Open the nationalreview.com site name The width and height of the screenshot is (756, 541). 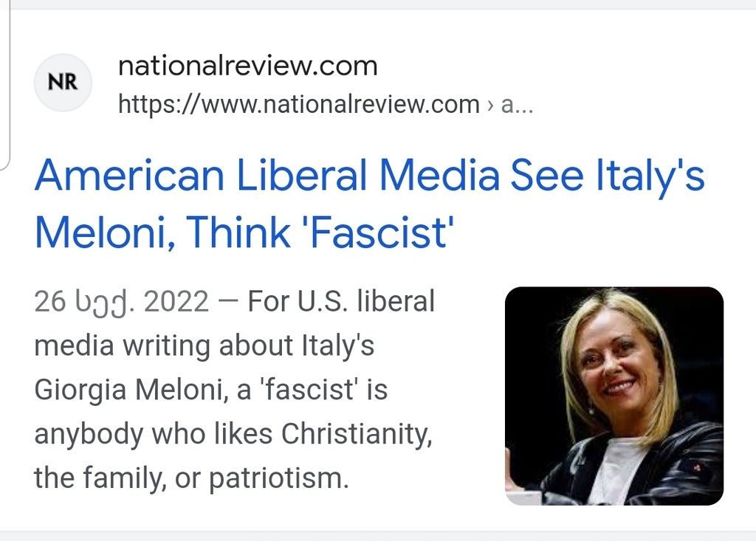[248, 66]
